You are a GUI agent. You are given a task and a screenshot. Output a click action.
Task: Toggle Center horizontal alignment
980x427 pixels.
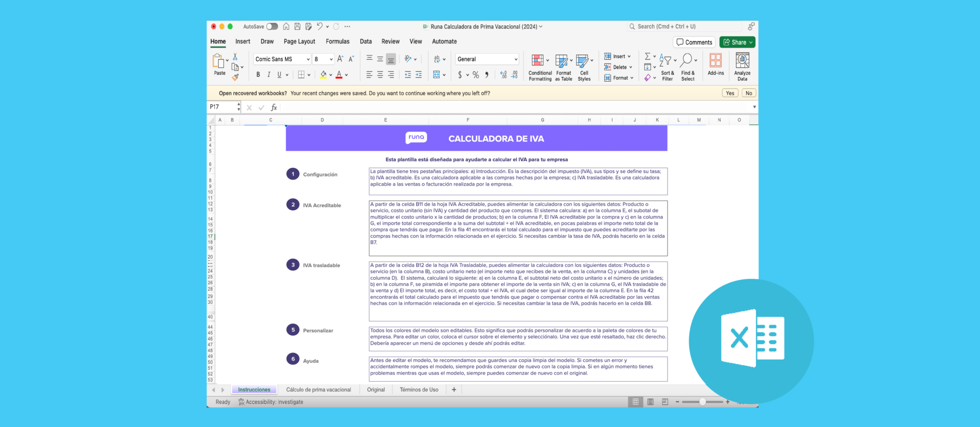(380, 75)
